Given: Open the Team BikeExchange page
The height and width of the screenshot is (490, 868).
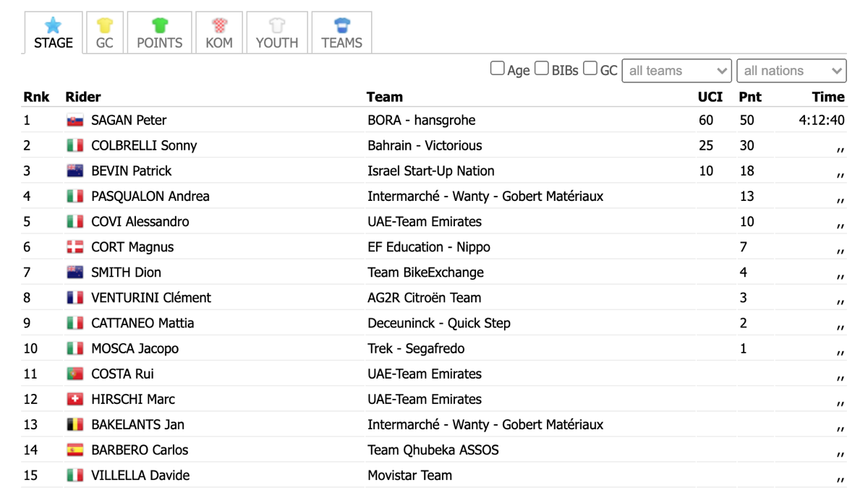Looking at the screenshot, I should 425,272.
